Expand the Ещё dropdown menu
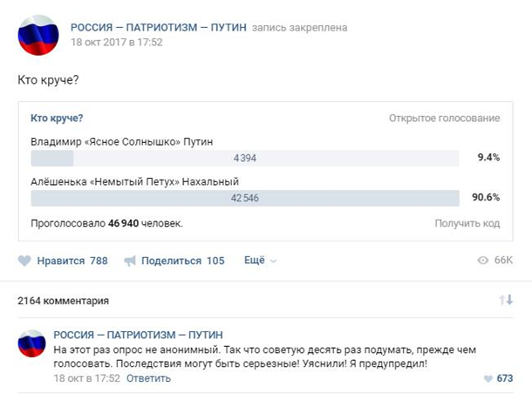532x394 pixels. point(260,261)
